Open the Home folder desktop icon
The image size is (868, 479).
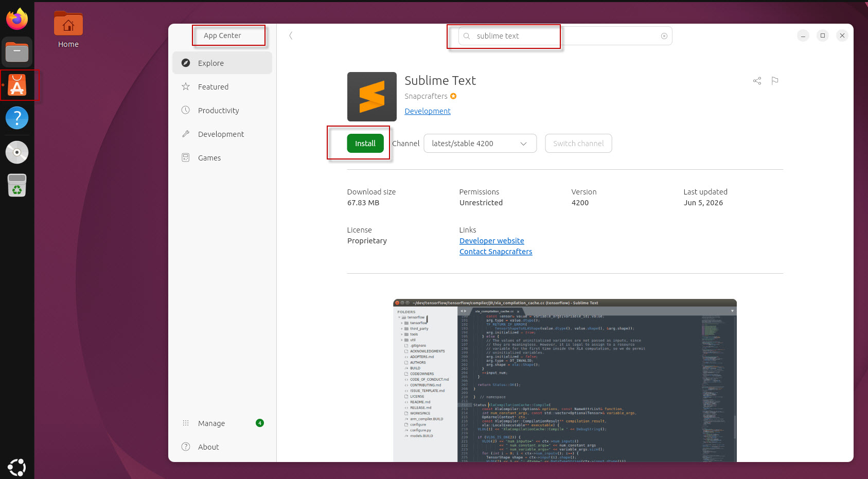click(x=68, y=30)
